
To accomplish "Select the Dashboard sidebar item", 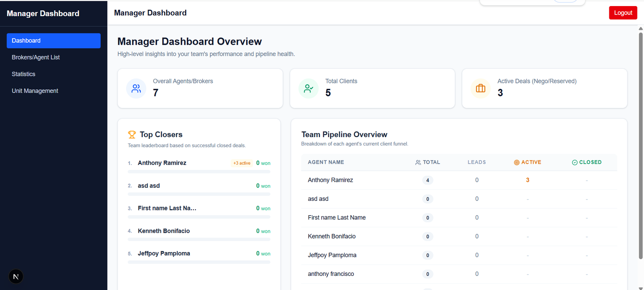I will pyautogui.click(x=54, y=41).
